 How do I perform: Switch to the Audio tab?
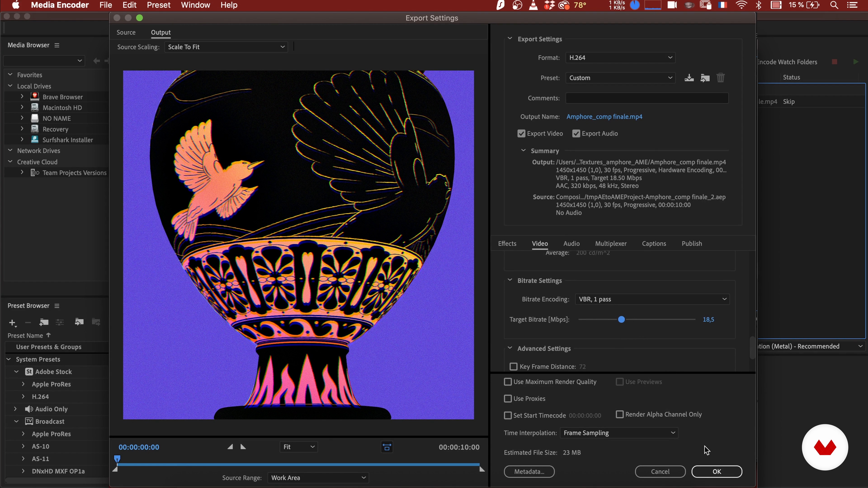click(x=571, y=244)
